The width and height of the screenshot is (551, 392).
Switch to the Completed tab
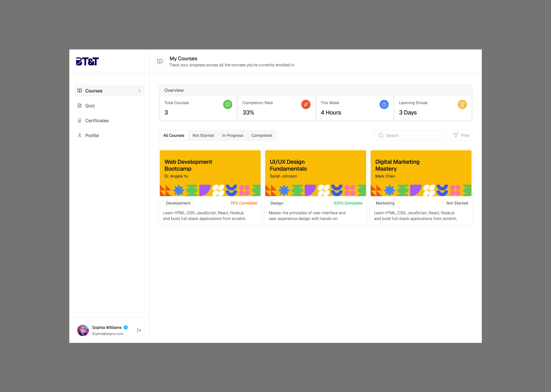click(x=262, y=135)
